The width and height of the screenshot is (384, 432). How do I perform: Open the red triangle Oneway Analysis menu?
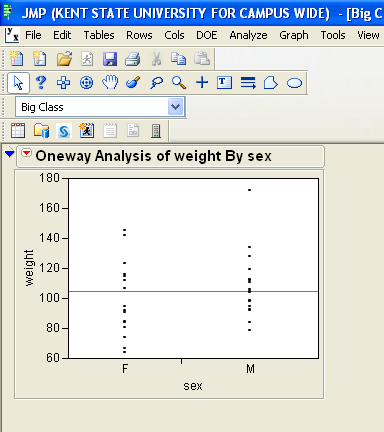[x=26, y=153]
